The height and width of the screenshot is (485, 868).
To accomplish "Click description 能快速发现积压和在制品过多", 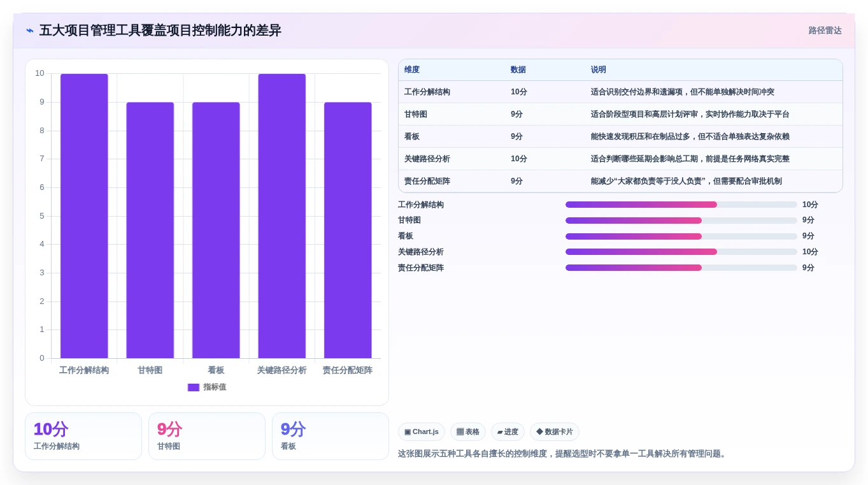I will [x=690, y=136].
